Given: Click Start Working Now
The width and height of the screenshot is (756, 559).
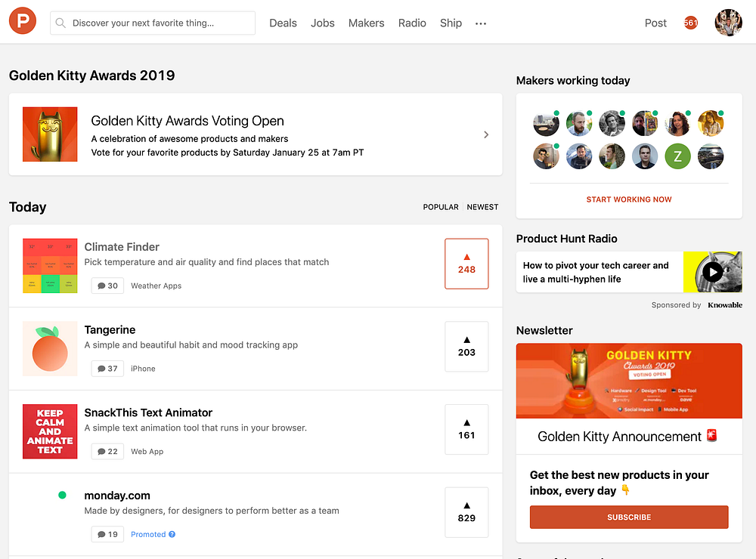Looking at the screenshot, I should (629, 199).
